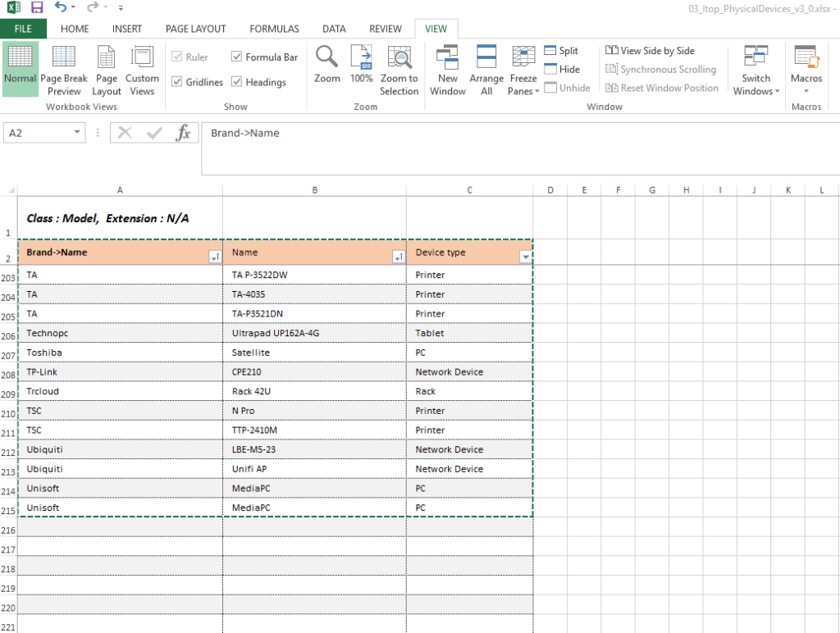
Task: Open the Device type filter dropdown
Action: (525, 257)
